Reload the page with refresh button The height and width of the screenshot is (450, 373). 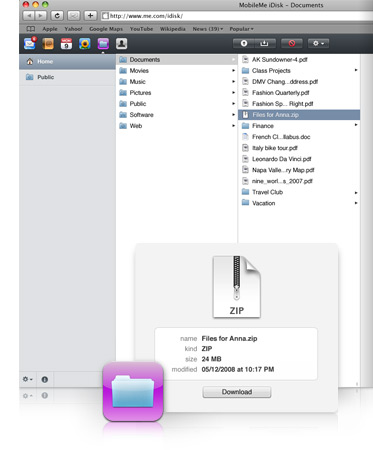(x=57, y=16)
